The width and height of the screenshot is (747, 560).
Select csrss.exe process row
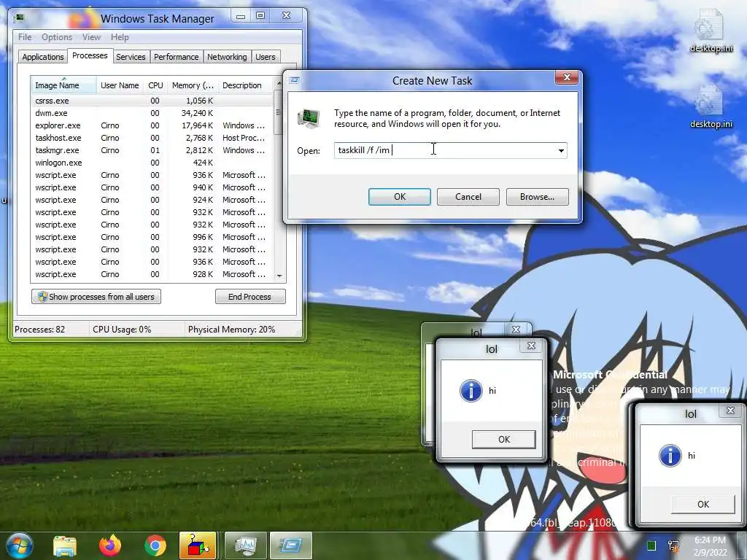[152, 101]
